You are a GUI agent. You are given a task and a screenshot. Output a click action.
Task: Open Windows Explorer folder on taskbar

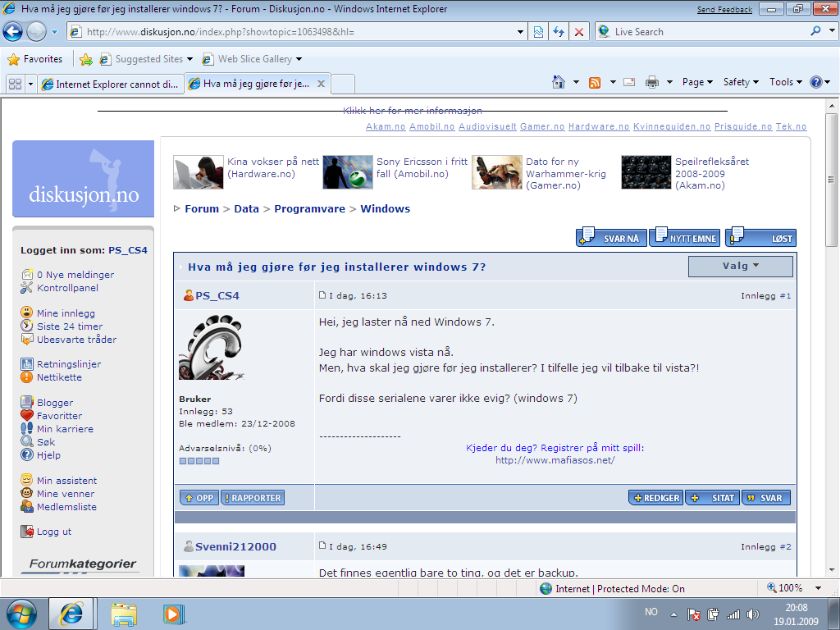point(124,614)
